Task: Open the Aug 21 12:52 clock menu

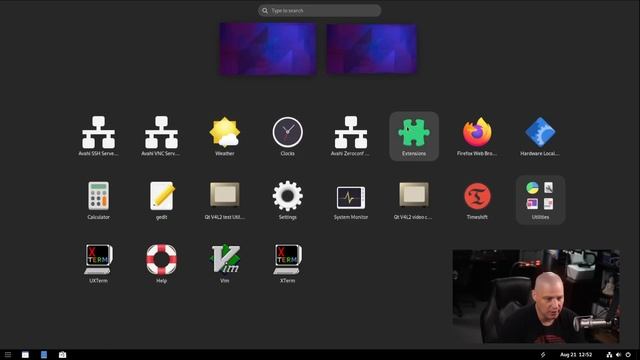Action: pyautogui.click(x=576, y=355)
